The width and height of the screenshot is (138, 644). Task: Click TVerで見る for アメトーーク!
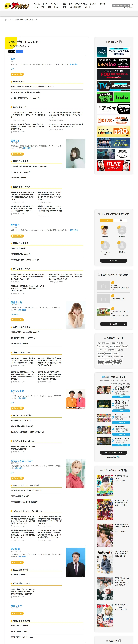tap(121, 422)
